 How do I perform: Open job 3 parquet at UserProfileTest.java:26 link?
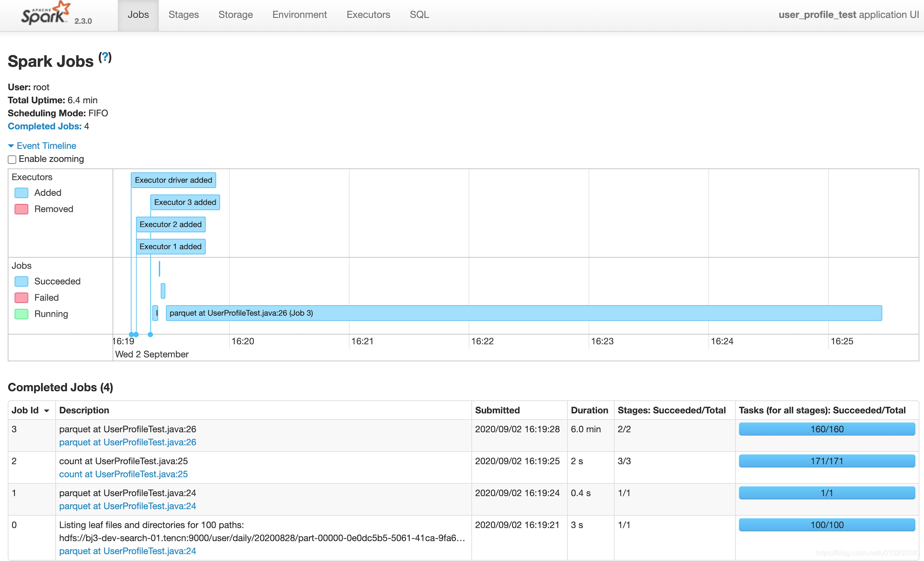127,442
